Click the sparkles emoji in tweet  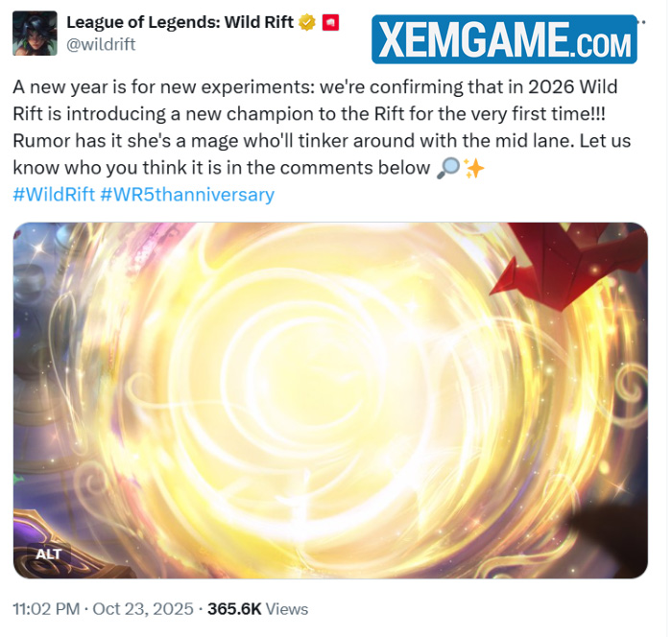tap(474, 168)
